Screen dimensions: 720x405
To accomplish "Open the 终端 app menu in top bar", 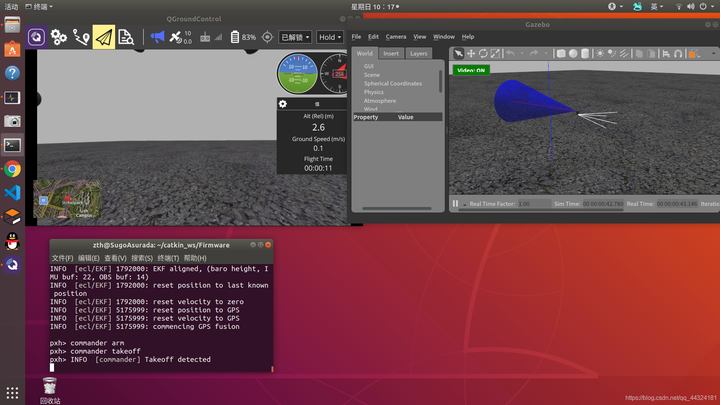I will (39, 6).
